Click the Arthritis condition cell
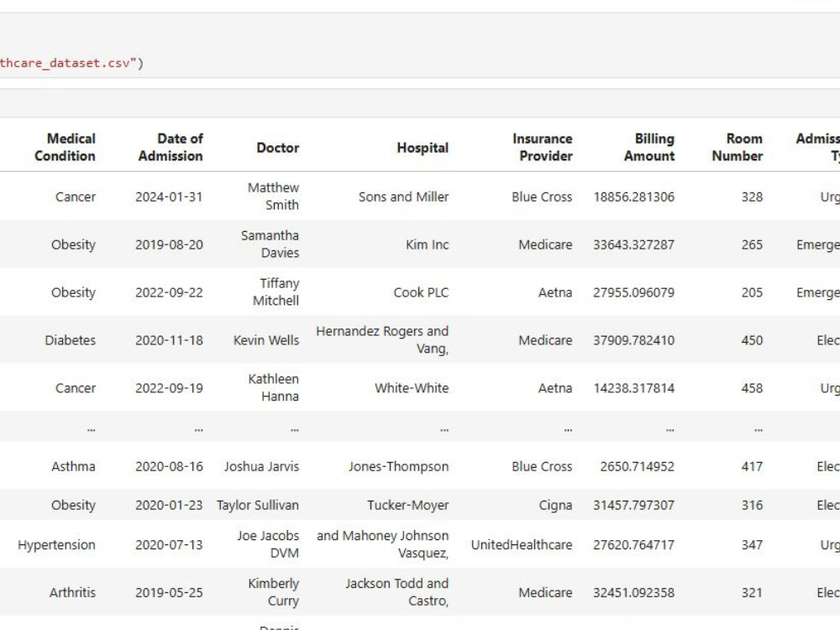This screenshot has height=630, width=840. [72, 592]
